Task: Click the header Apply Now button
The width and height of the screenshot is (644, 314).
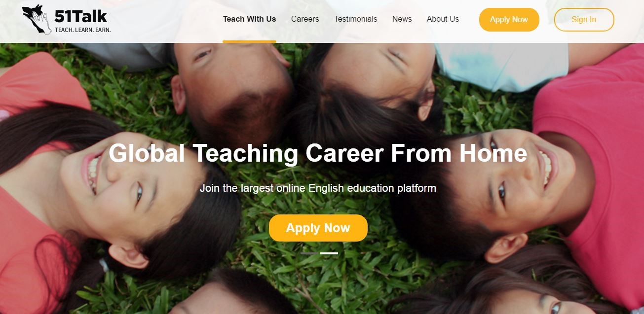Action: point(509,20)
